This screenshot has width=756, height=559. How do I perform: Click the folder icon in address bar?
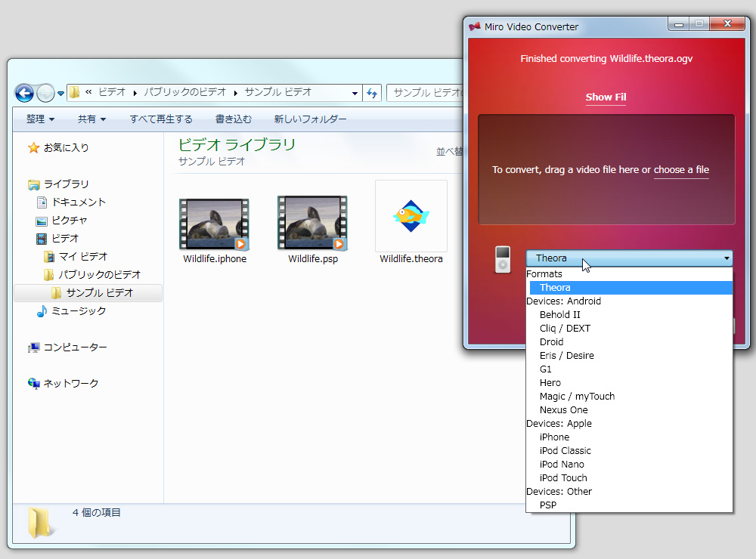click(x=74, y=92)
